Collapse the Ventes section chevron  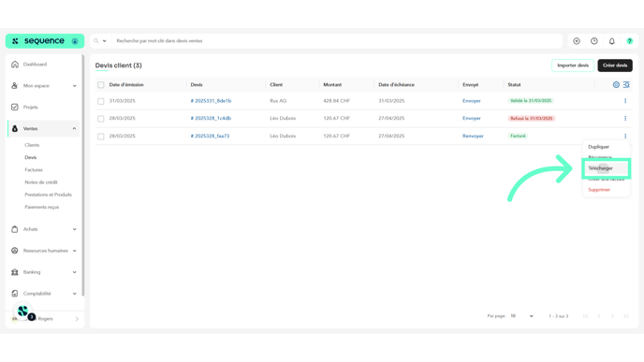(x=74, y=128)
